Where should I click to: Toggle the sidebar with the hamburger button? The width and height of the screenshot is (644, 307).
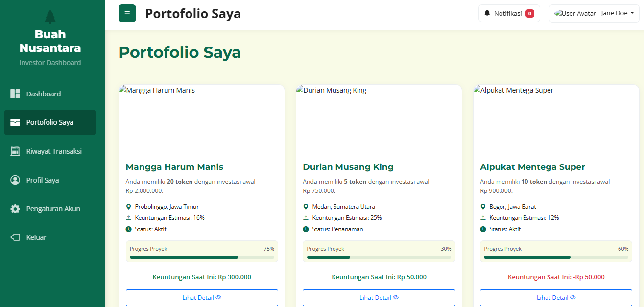tap(127, 13)
